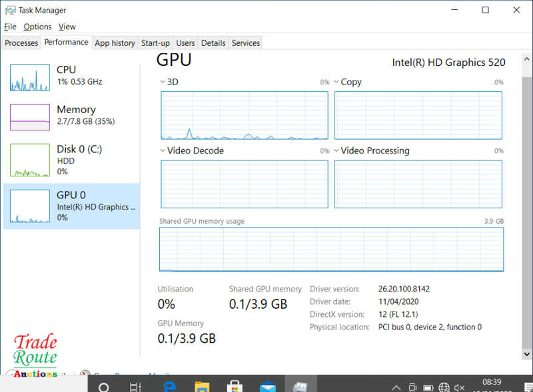Click the DirectX version 12 (FL 12.1)
Screen dimensions: 533x392
tap(398, 314)
